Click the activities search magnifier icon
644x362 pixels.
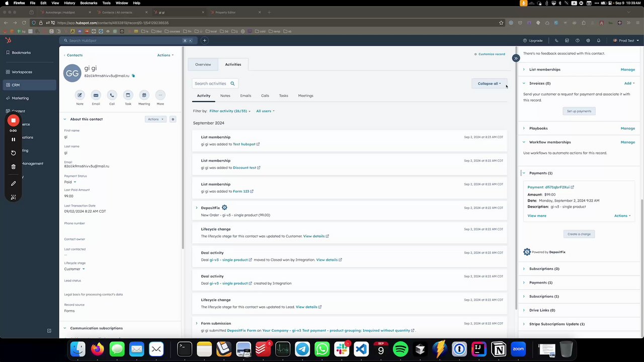232,83
